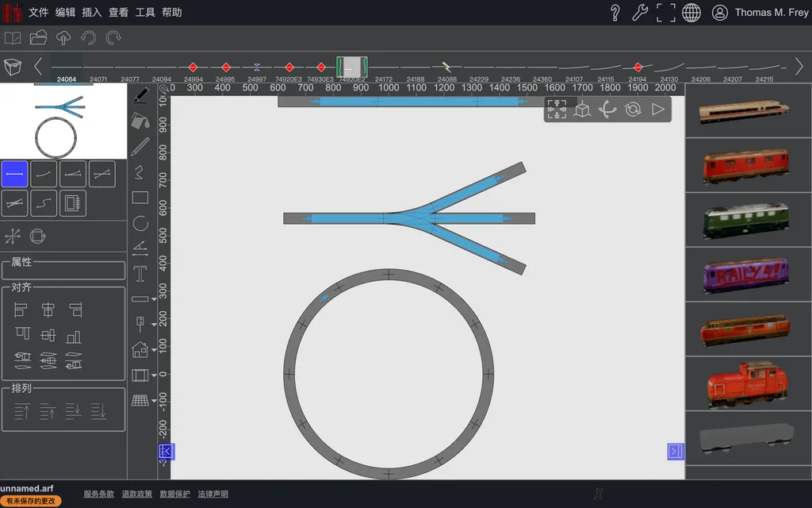
Task: Click the align right edges icon
Action: point(75,310)
